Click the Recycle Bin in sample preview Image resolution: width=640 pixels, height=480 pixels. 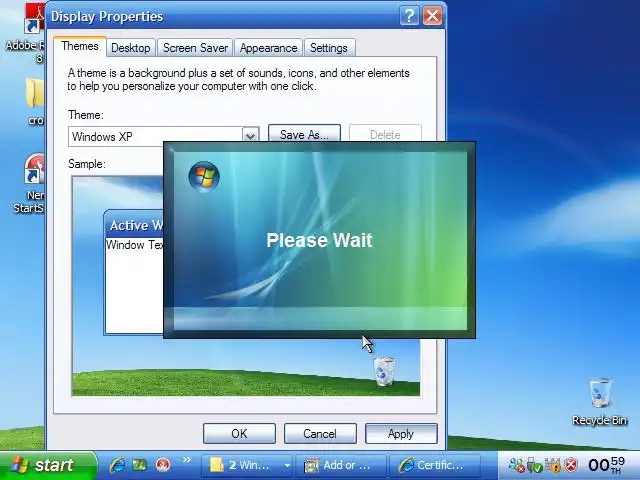tap(384, 371)
